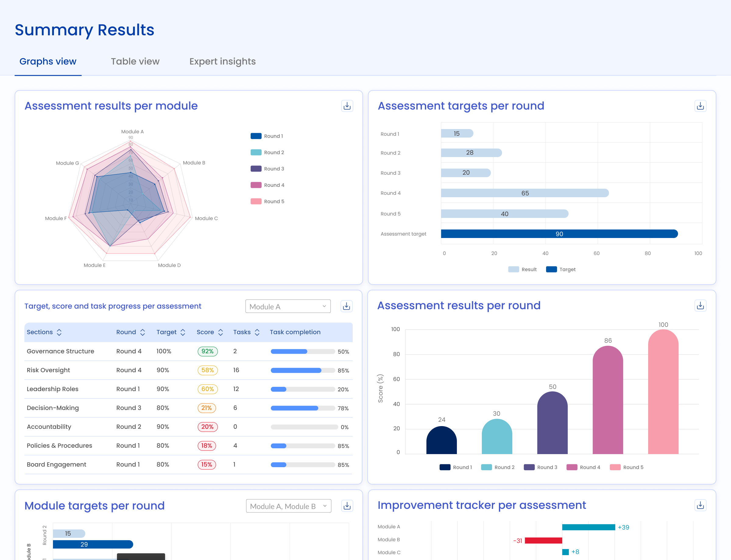Toggle Round 1 in radar chart legend
The image size is (731, 560).
[267, 136]
